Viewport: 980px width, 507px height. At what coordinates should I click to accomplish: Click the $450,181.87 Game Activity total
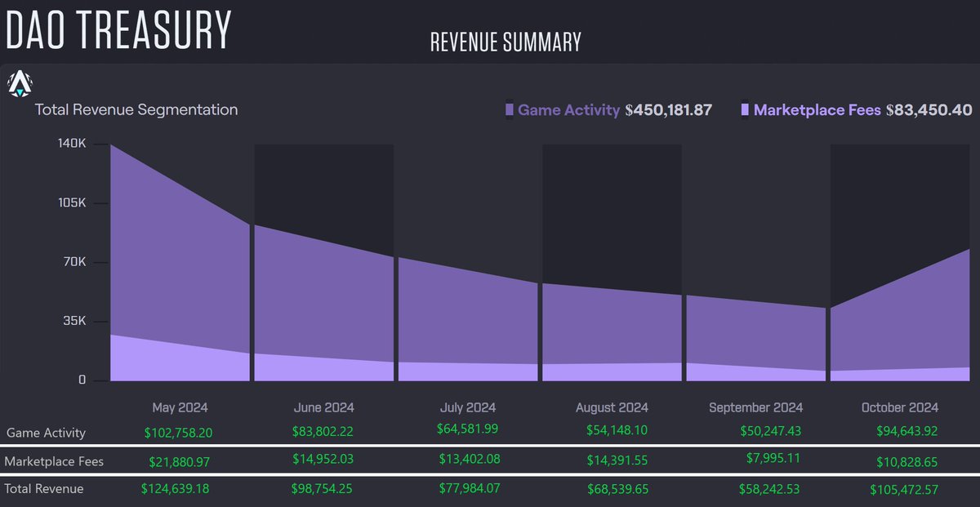click(669, 109)
